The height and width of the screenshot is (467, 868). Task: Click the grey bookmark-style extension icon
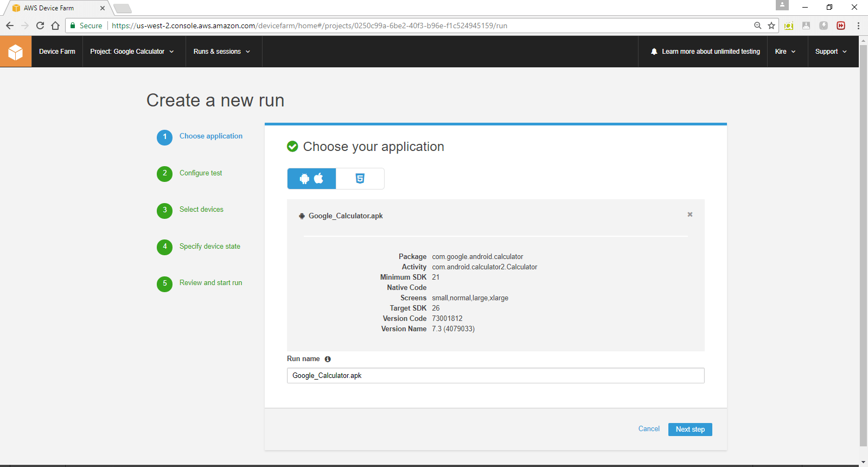pyautogui.click(x=806, y=26)
